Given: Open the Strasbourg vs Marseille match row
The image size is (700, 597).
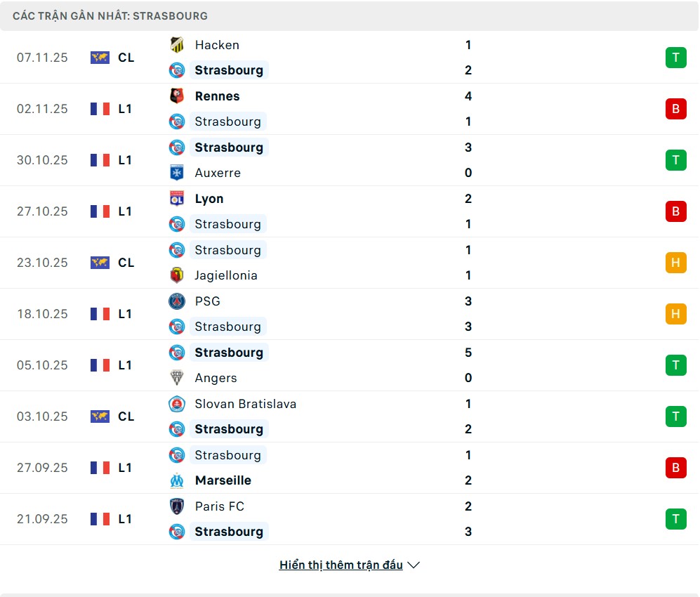Looking at the screenshot, I should click(350, 468).
